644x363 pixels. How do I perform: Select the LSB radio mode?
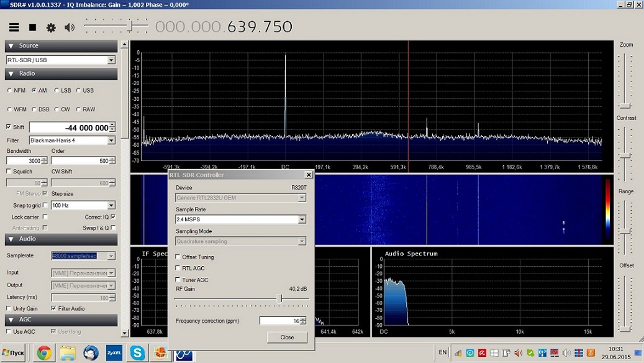point(57,91)
